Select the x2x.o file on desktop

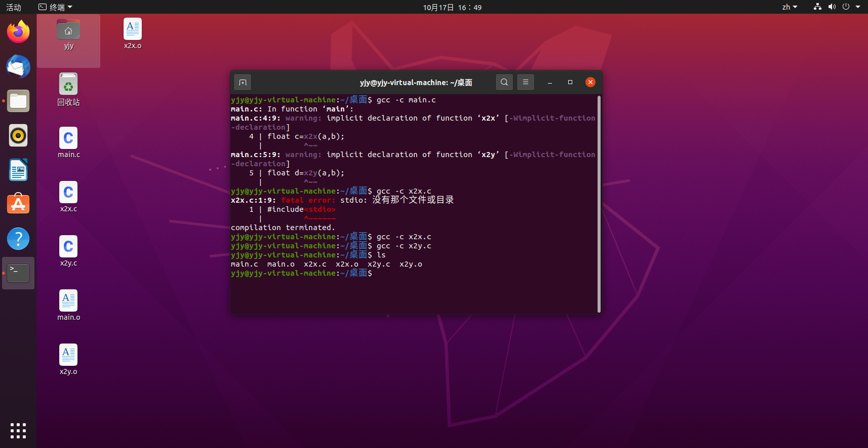click(133, 33)
